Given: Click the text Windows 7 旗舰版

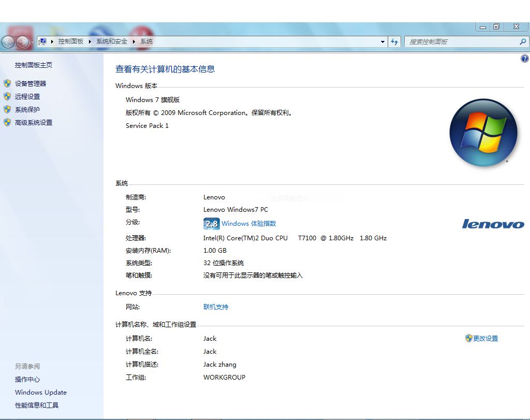Looking at the screenshot, I should click(153, 100).
